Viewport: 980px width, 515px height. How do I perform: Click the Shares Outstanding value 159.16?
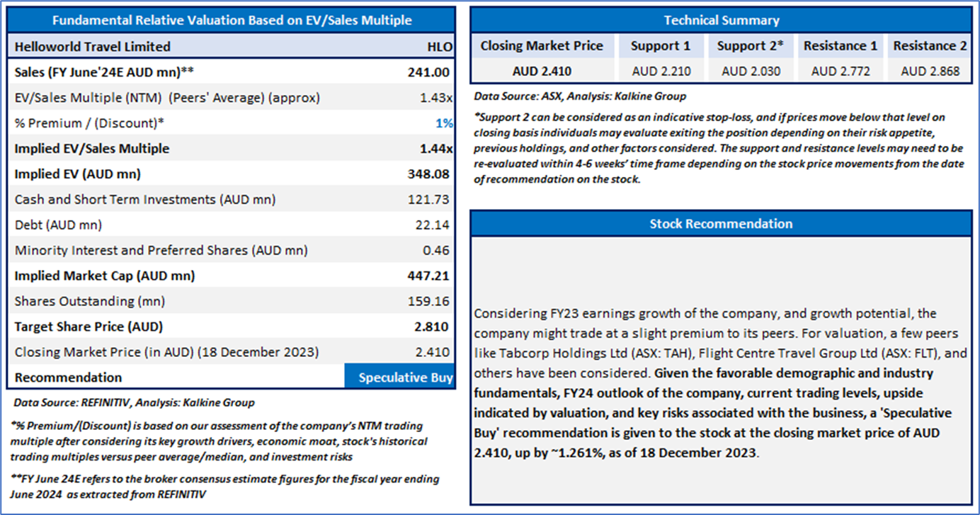coord(430,302)
